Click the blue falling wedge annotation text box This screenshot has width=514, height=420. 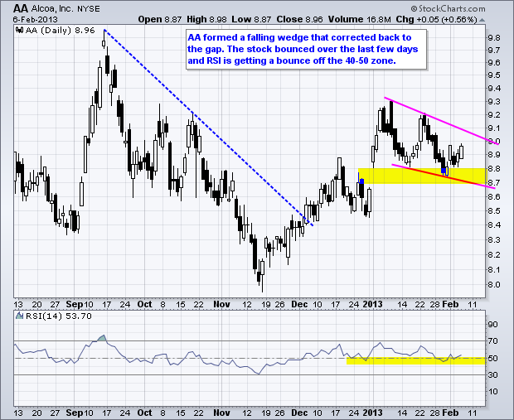306,49
